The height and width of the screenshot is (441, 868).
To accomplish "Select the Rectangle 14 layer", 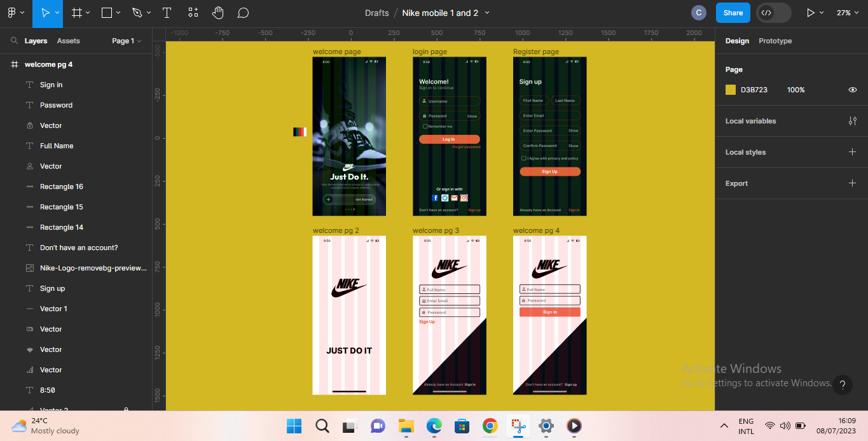I will coord(76,227).
